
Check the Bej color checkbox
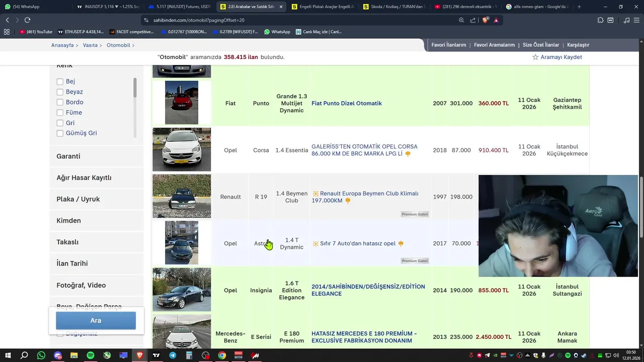point(60,81)
